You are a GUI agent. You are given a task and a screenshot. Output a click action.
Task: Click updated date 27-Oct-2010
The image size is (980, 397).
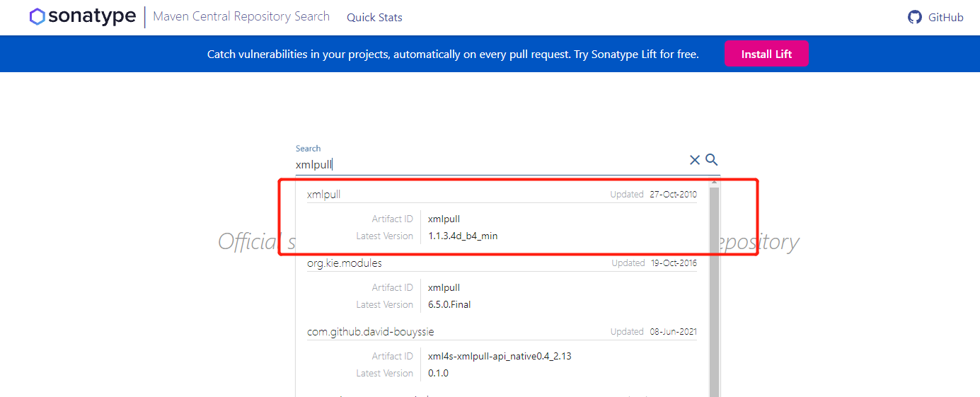click(673, 194)
